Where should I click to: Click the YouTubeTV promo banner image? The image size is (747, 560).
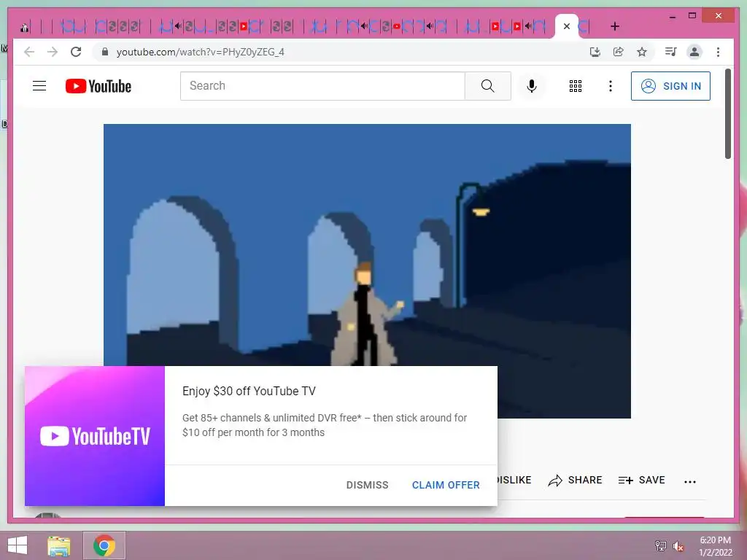pos(95,436)
